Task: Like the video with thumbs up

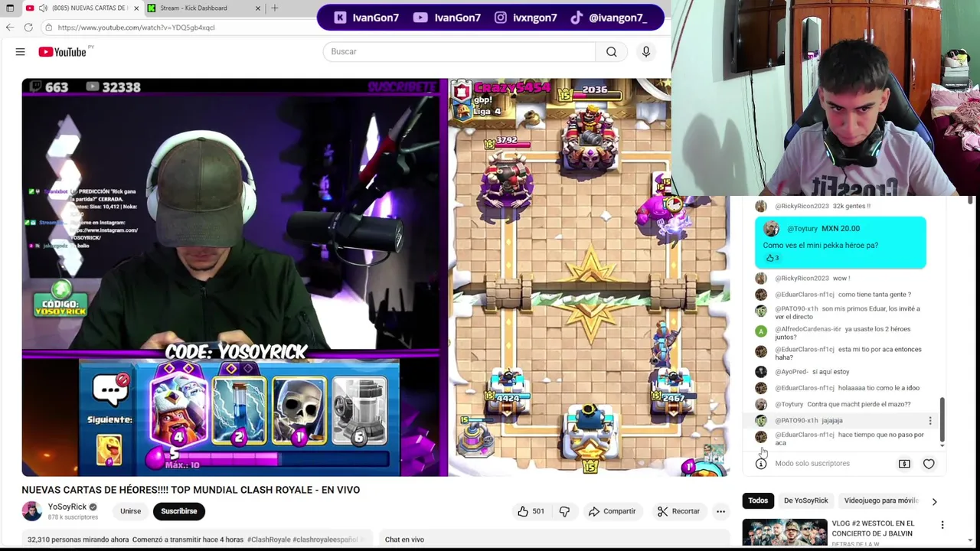Action: [531, 511]
